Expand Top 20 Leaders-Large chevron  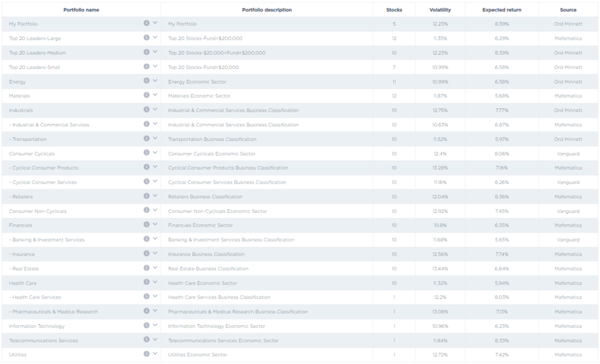tap(155, 37)
